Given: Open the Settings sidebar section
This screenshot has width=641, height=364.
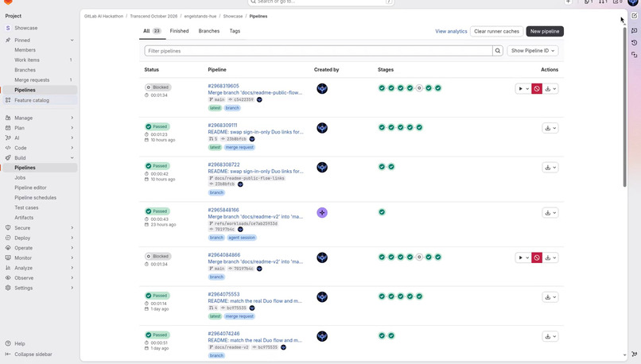Looking at the screenshot, I should [x=40, y=288].
